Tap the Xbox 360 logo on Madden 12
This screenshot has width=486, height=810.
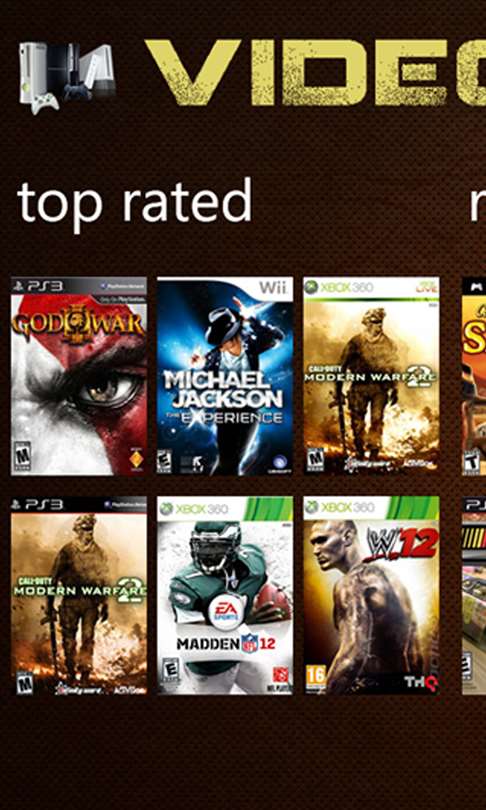pos(194,508)
